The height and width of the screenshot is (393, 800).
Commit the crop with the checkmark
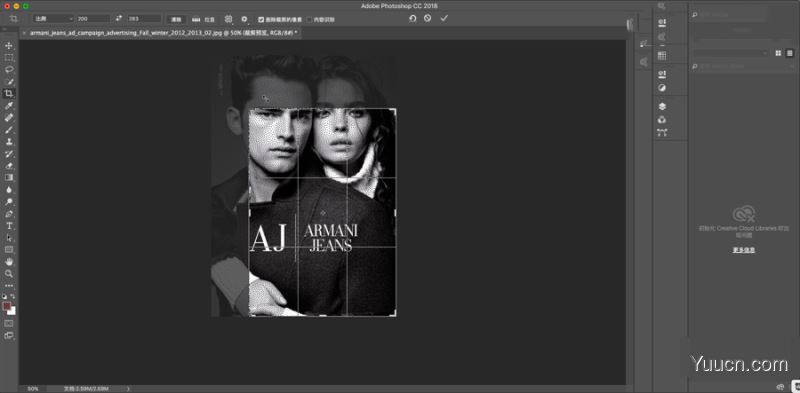coord(444,18)
